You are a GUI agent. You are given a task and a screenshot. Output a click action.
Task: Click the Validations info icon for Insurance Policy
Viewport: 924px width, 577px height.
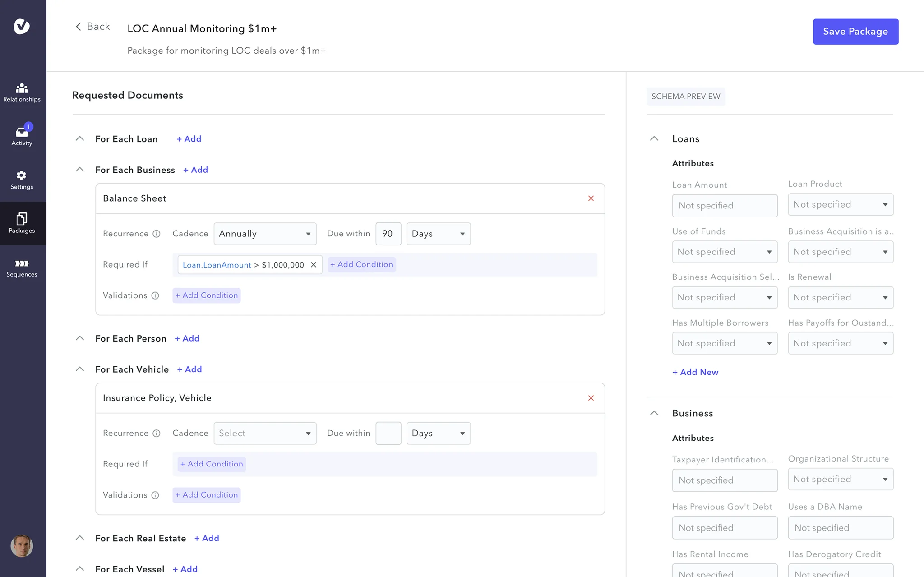[x=155, y=495]
